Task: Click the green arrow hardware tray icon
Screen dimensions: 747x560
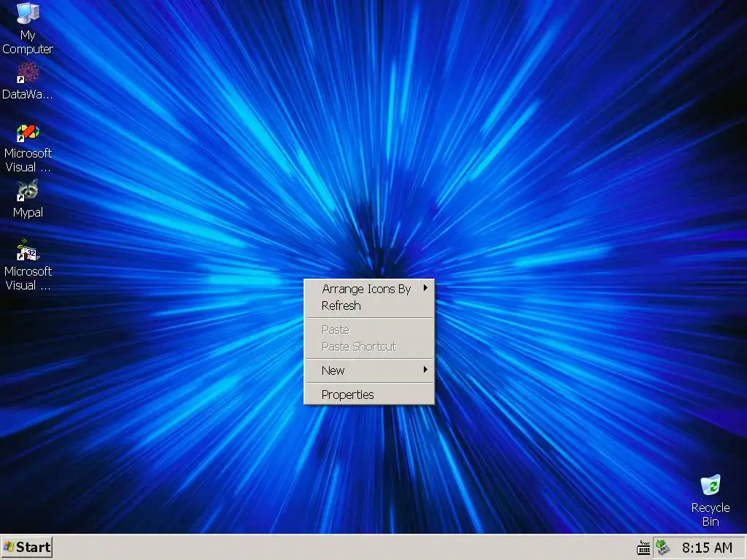Action: point(663,548)
